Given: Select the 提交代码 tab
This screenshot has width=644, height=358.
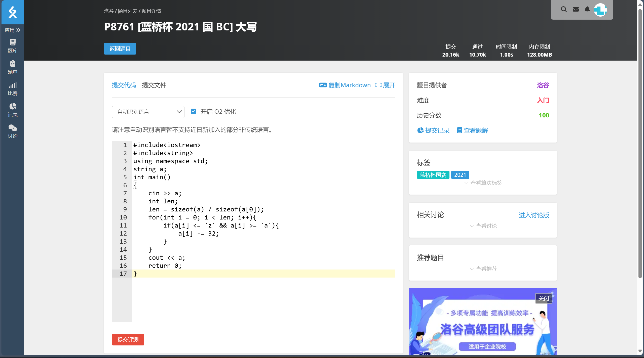Looking at the screenshot, I should click(124, 85).
